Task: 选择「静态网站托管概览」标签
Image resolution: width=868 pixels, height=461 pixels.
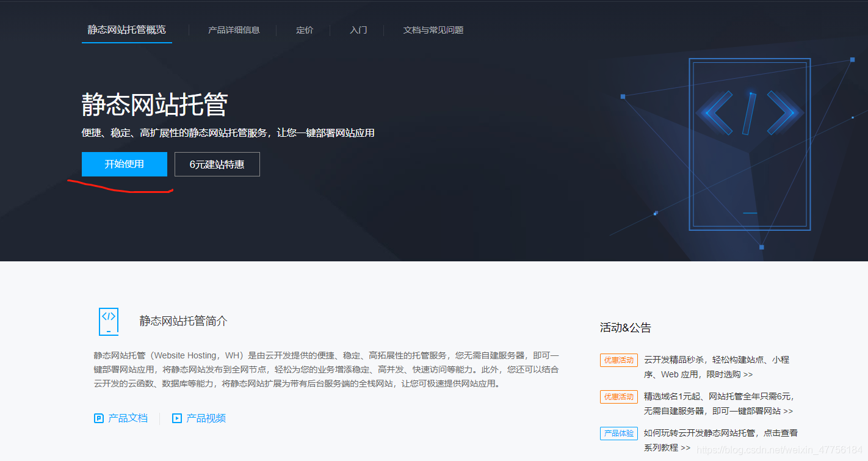Action: tap(126, 29)
